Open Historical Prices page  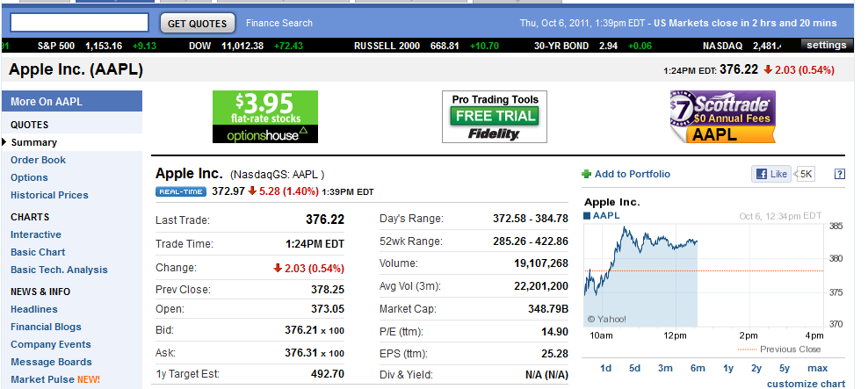[49, 195]
